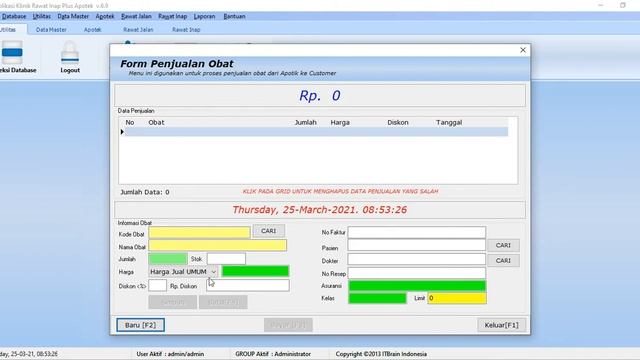Image resolution: width=640 pixels, height=360 pixels.
Task: Click the green Harga value field
Action: pos(256,271)
